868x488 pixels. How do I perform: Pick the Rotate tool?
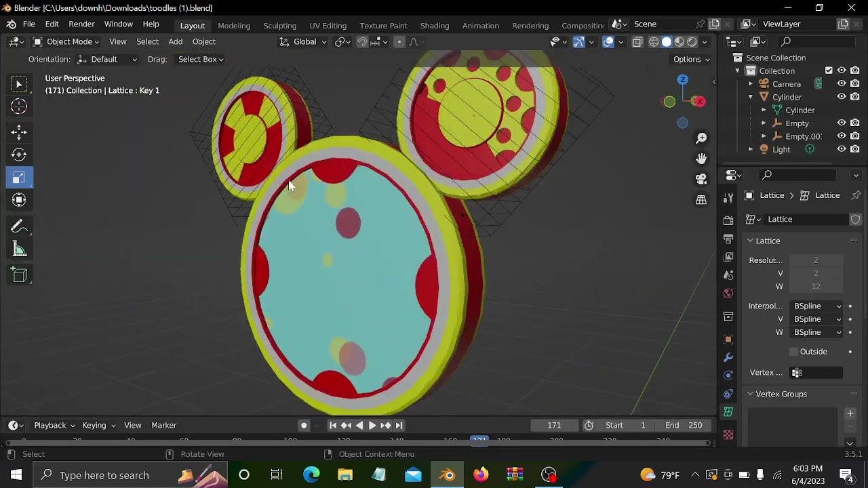19,155
